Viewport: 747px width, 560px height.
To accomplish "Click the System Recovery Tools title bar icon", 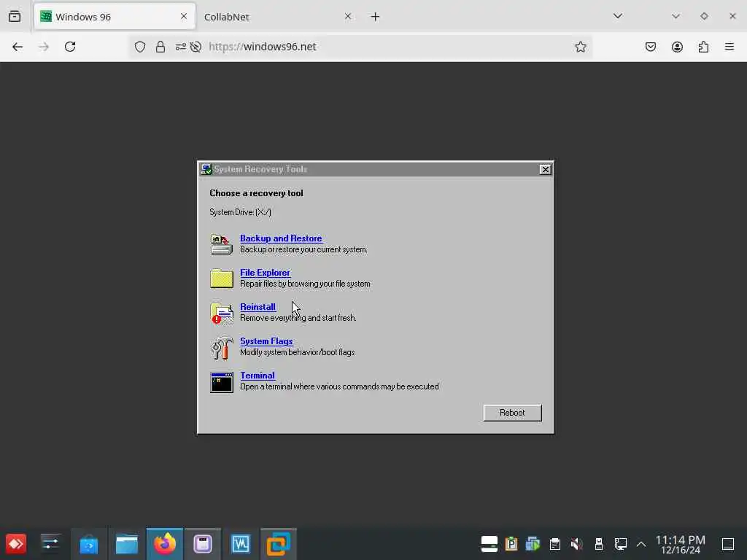I will coord(206,169).
